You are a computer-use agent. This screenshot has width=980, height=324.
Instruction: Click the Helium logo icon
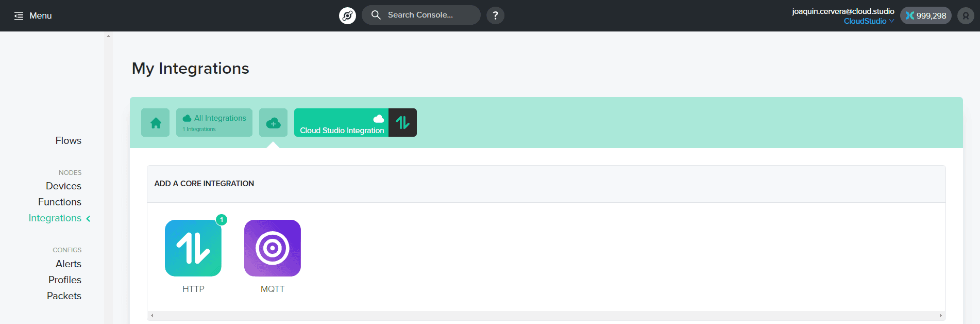[347, 15]
